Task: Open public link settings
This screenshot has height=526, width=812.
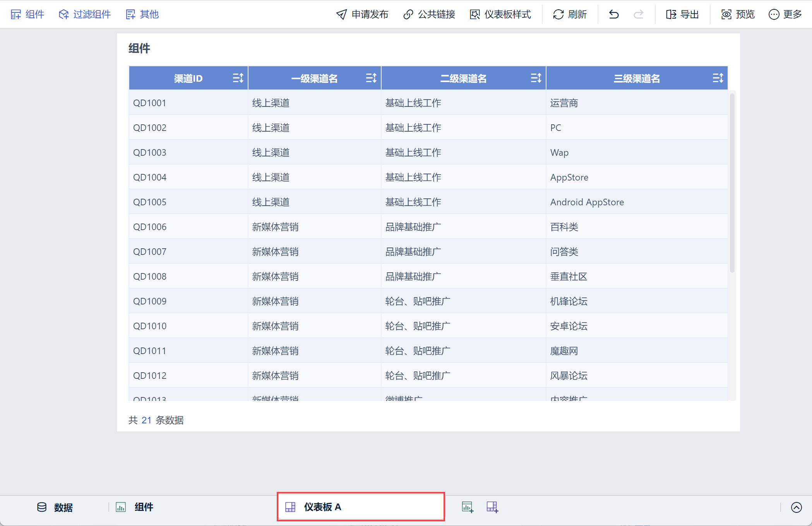Action: click(x=429, y=14)
